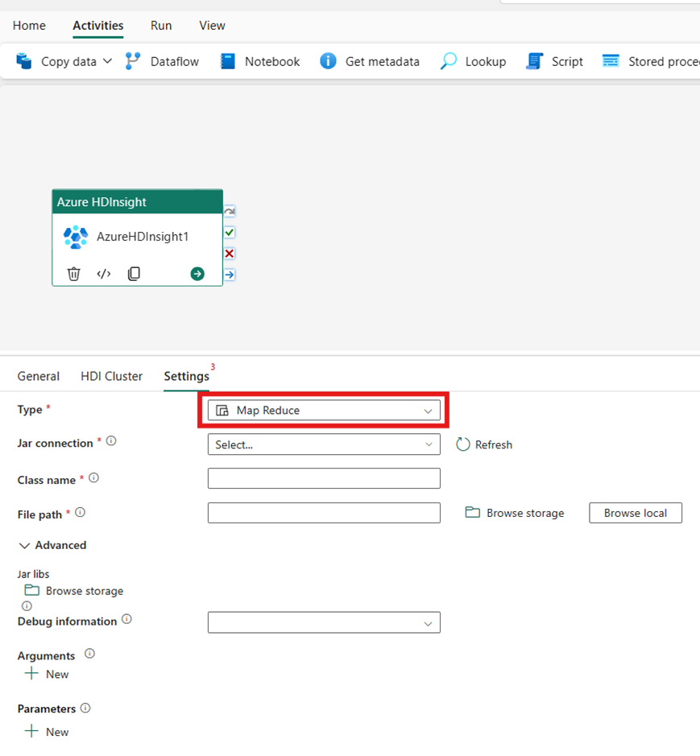
Task: Add a new argument
Action: coord(47,674)
